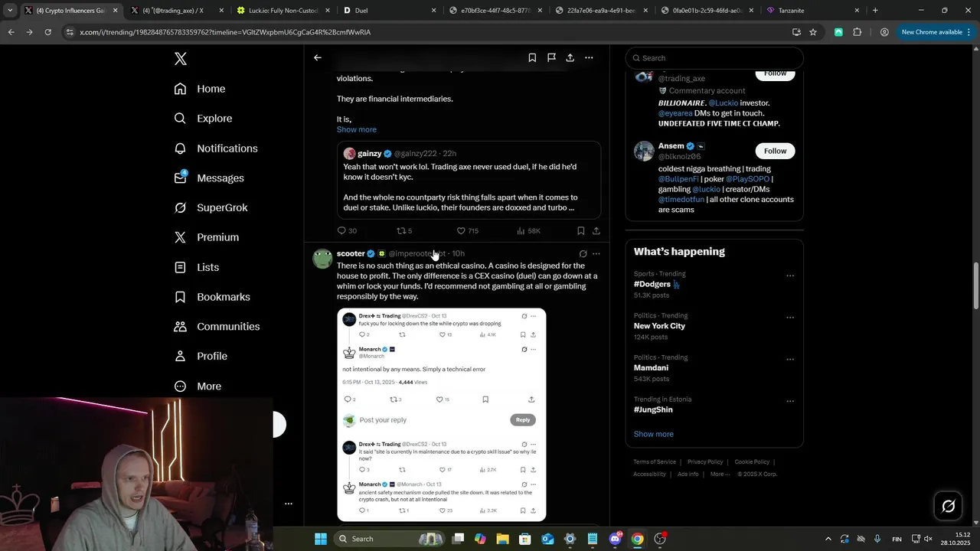Screen dimensions: 980x551
Task: Open options for New York City trend
Action: coord(790,317)
